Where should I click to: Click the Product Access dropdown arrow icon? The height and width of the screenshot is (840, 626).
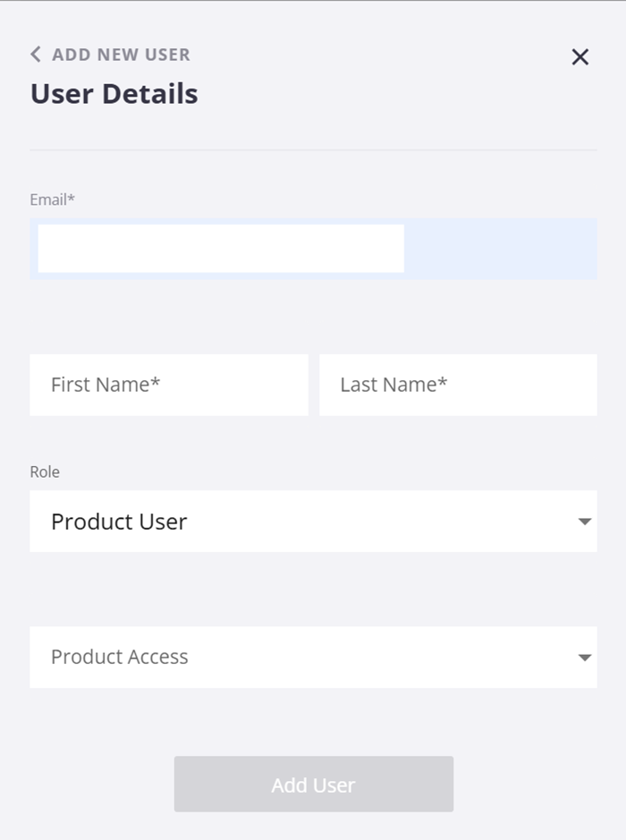[584, 658]
